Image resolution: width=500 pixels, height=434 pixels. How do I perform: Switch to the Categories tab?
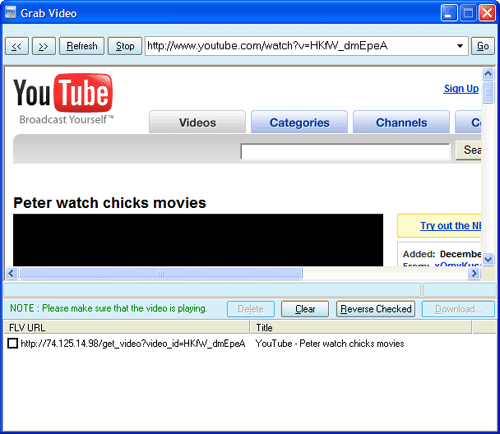tap(299, 122)
